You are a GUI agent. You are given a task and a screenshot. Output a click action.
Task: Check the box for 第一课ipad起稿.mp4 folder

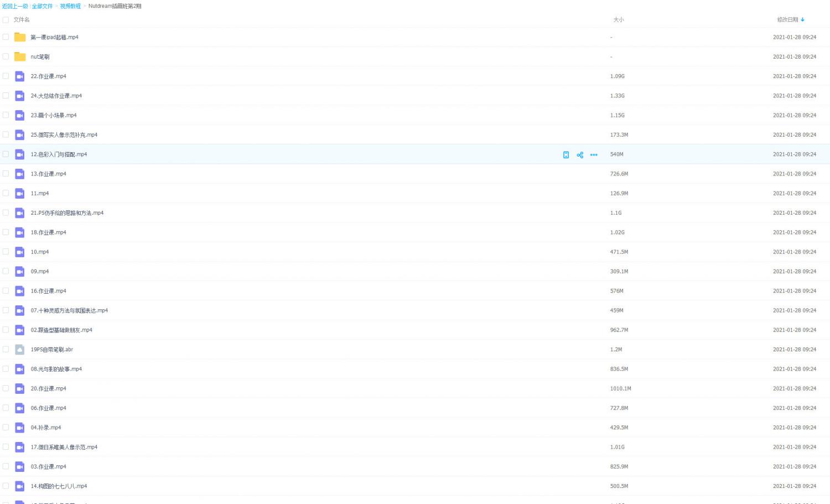6,37
